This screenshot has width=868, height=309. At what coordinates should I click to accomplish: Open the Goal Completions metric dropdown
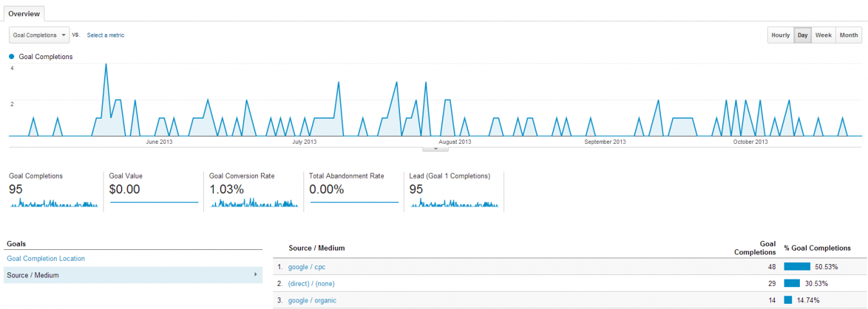click(39, 35)
